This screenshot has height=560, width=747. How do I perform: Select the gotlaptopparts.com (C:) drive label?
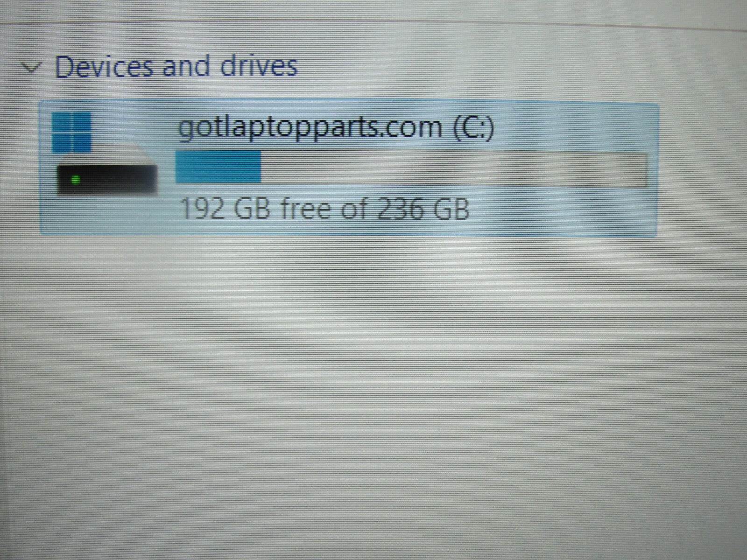coord(335,127)
